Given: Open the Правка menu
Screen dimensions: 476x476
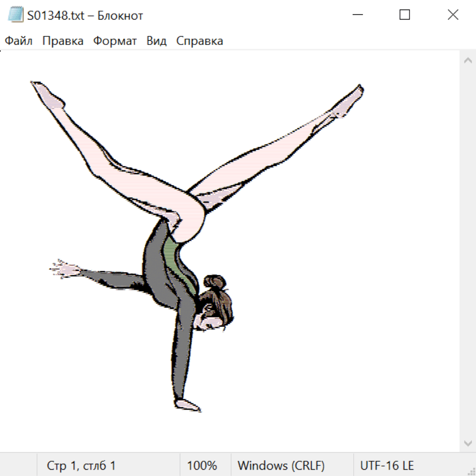Looking at the screenshot, I should [62, 41].
